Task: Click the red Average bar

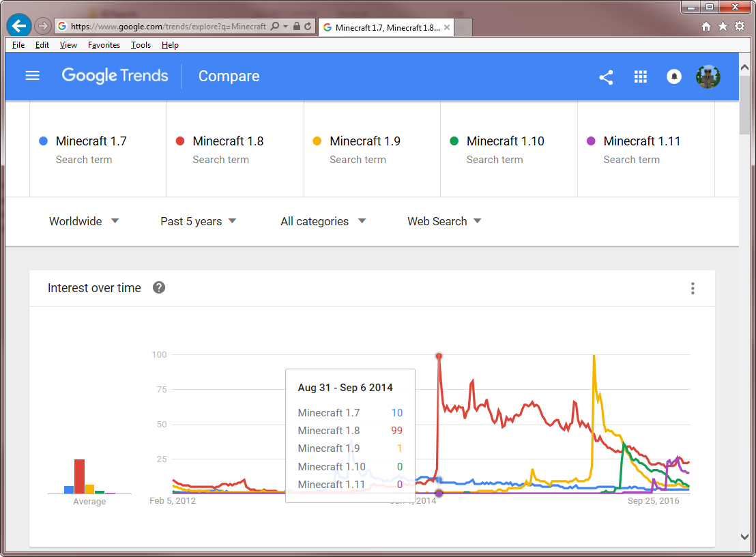Action: coord(80,476)
